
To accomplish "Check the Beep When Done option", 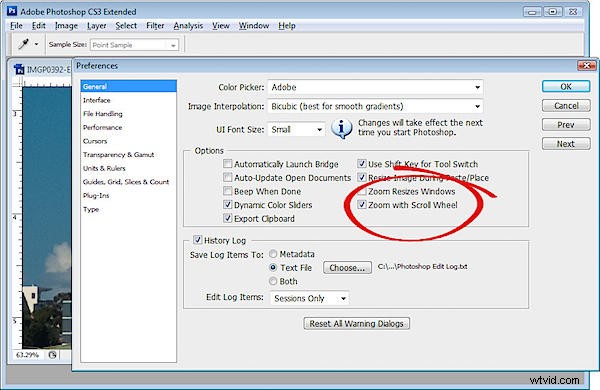I will pyautogui.click(x=228, y=191).
